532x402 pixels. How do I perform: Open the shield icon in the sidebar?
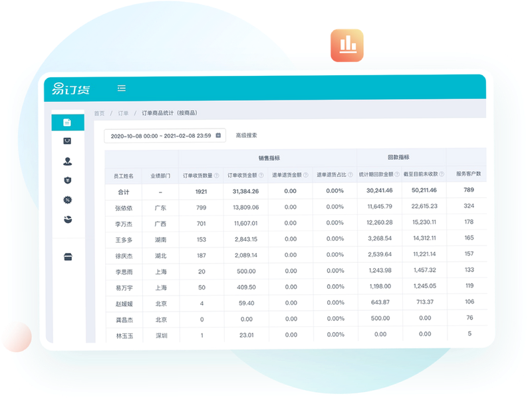pos(68,180)
